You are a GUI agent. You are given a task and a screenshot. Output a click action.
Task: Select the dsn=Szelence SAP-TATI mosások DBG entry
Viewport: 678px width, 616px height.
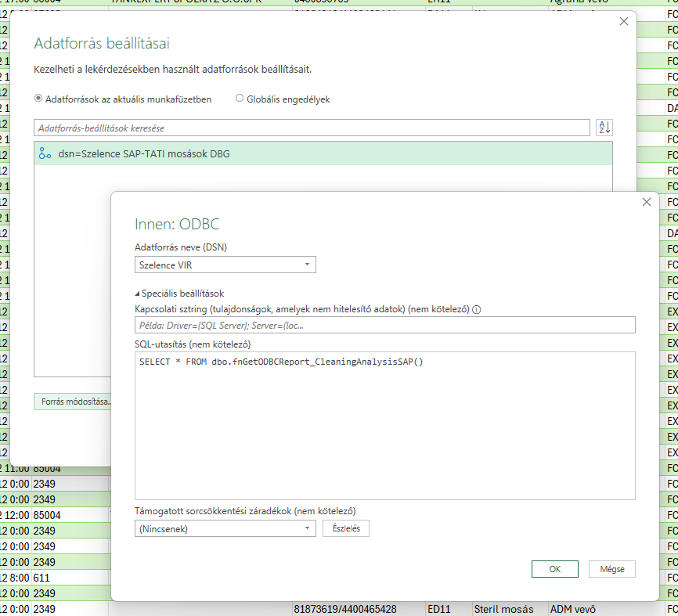pyautogui.click(x=145, y=154)
